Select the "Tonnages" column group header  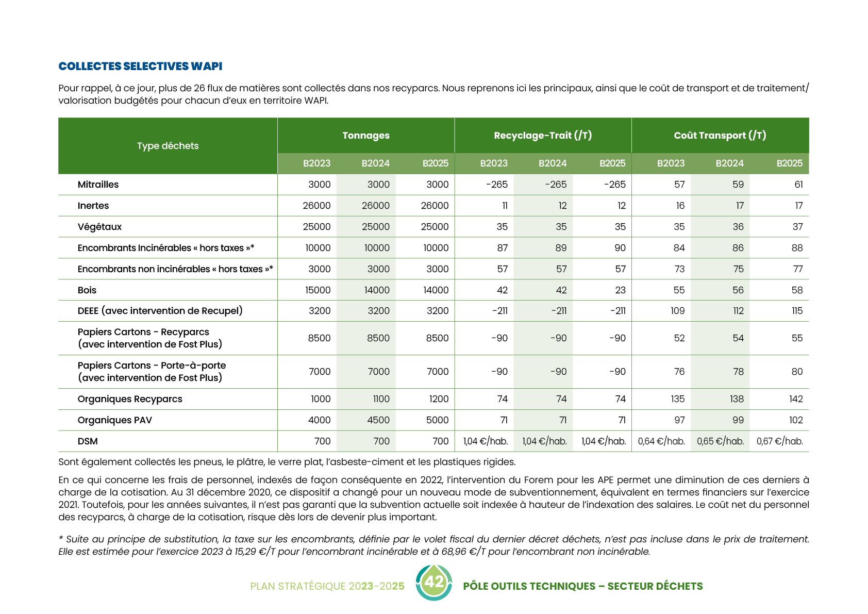pos(366,136)
